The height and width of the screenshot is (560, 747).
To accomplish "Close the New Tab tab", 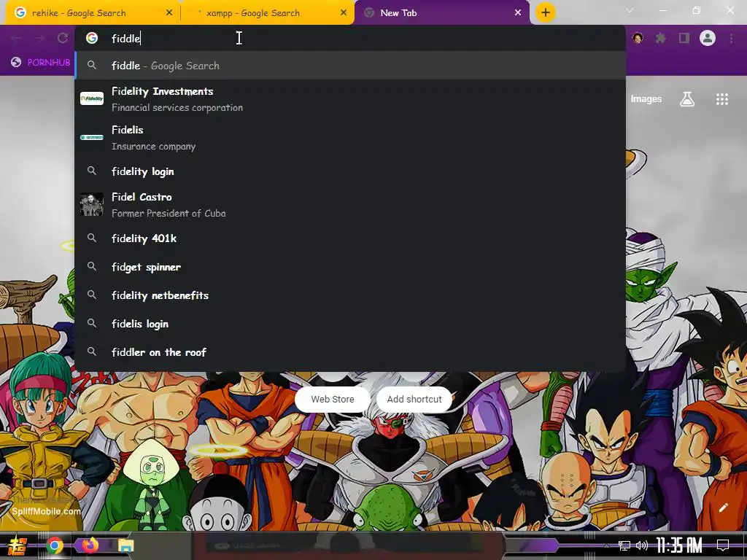I will 518,13.
